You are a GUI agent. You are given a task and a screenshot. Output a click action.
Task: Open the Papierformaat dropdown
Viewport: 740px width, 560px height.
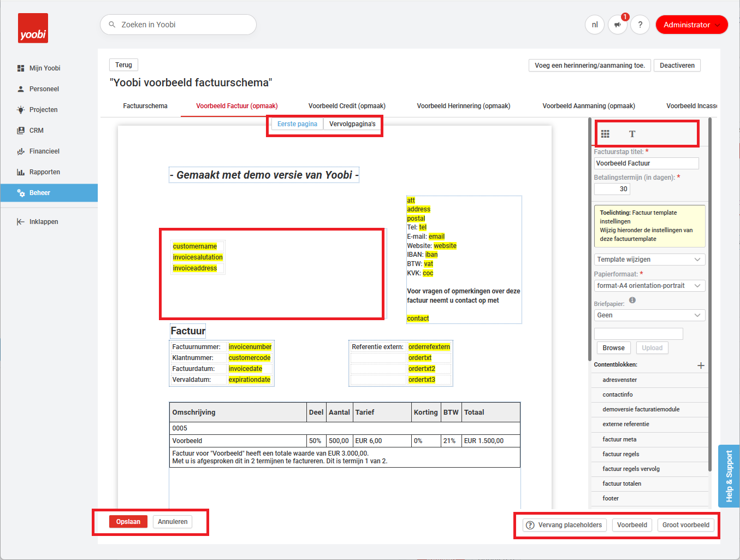(x=649, y=286)
